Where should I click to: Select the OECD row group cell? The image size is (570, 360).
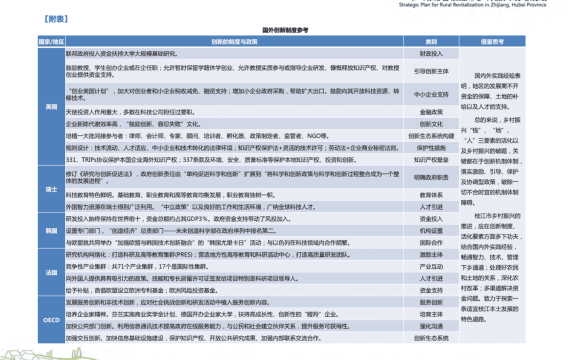(52, 320)
